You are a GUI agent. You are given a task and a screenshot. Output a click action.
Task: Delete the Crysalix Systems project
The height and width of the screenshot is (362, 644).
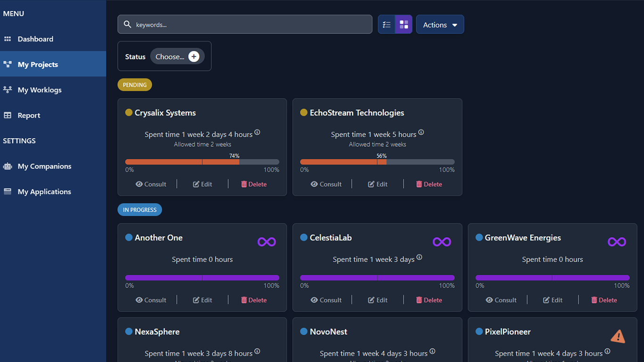point(254,184)
